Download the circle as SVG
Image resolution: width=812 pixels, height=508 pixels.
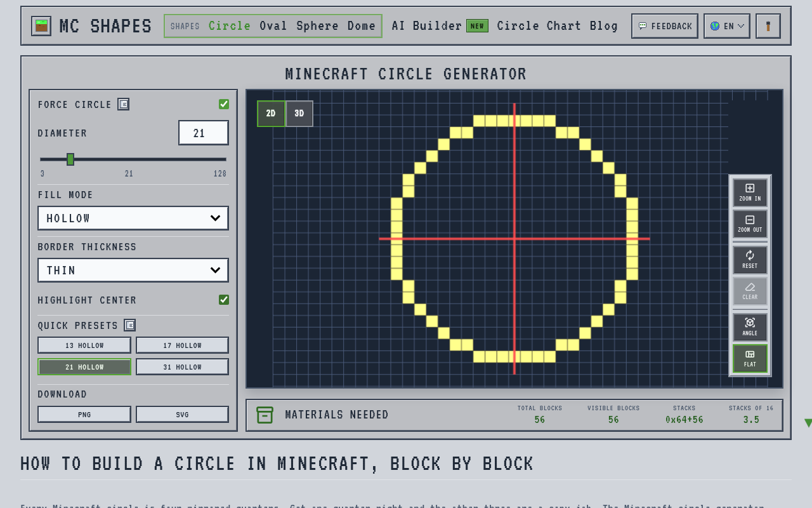(x=182, y=415)
